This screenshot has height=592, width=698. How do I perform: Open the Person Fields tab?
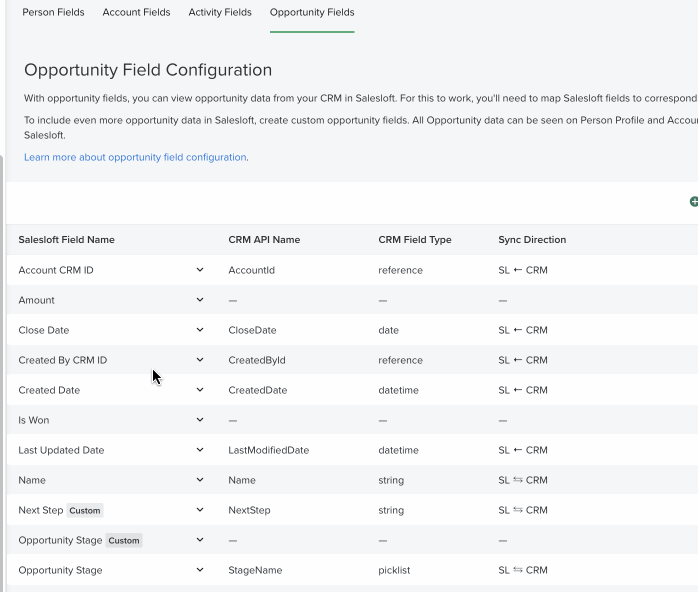coord(53,13)
